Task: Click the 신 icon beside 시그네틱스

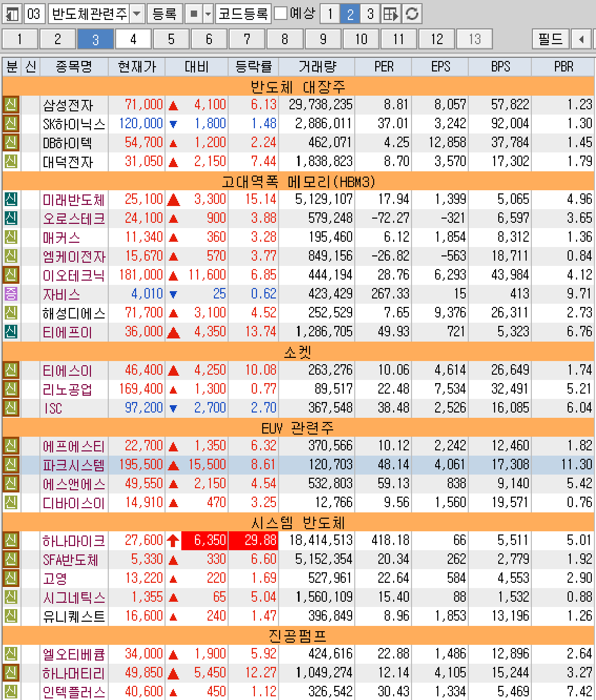Action: click(11, 597)
